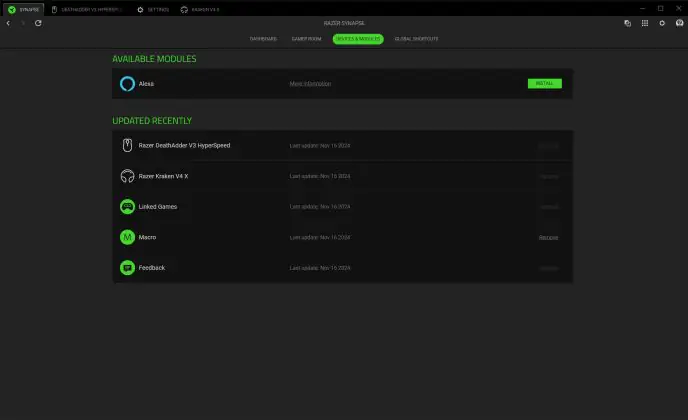Click the Razer Synapse logo icon

12,9
